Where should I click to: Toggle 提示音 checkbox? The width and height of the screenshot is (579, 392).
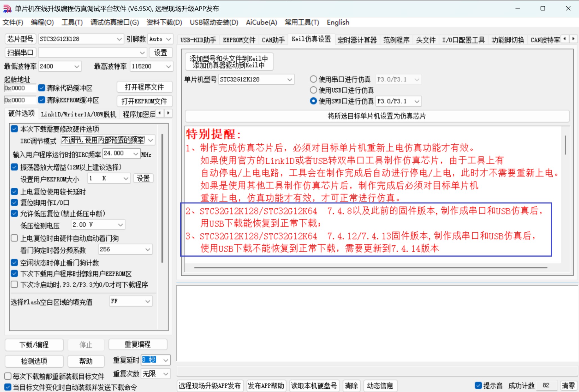click(478, 386)
